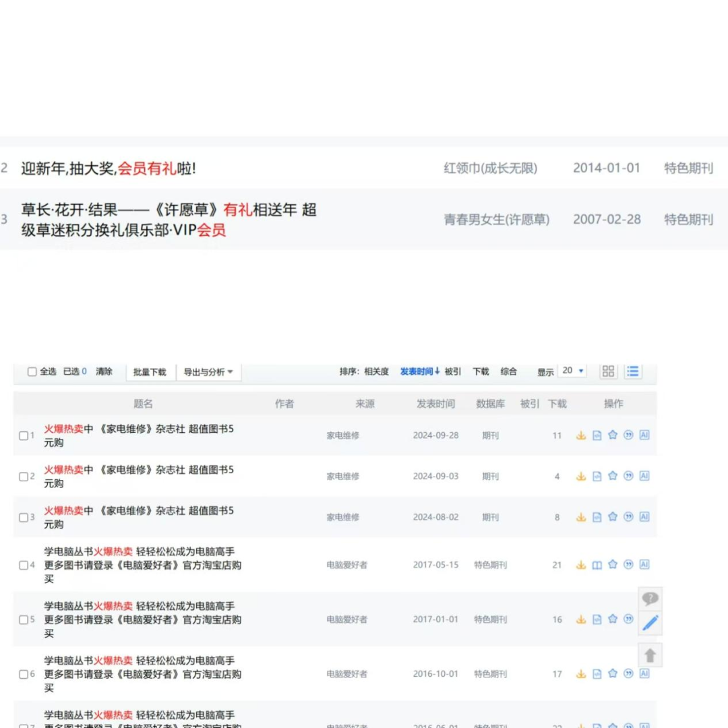Sort results by 相关度
Image resolution: width=728 pixels, height=728 pixels.
point(377,371)
